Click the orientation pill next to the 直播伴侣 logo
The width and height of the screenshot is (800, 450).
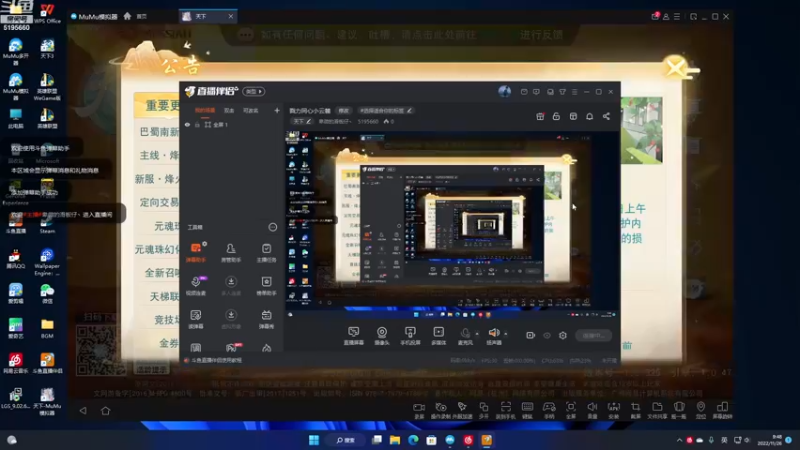coord(254,91)
